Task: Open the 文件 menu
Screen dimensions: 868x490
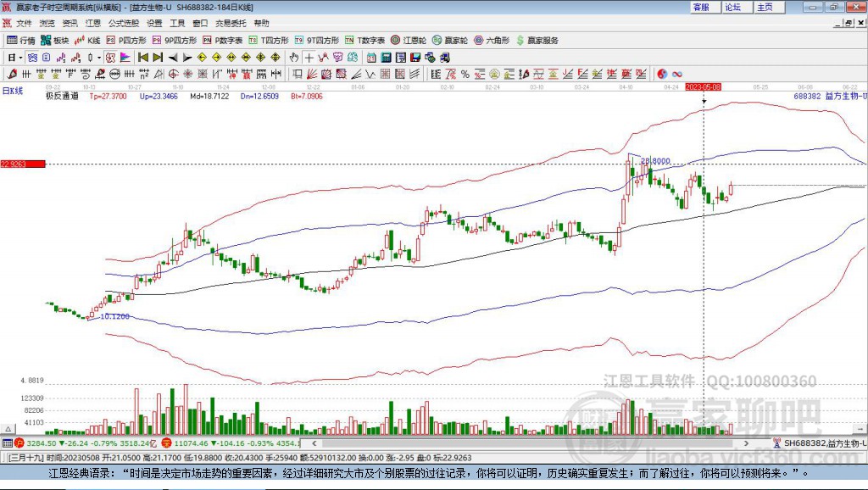Action: (x=24, y=23)
